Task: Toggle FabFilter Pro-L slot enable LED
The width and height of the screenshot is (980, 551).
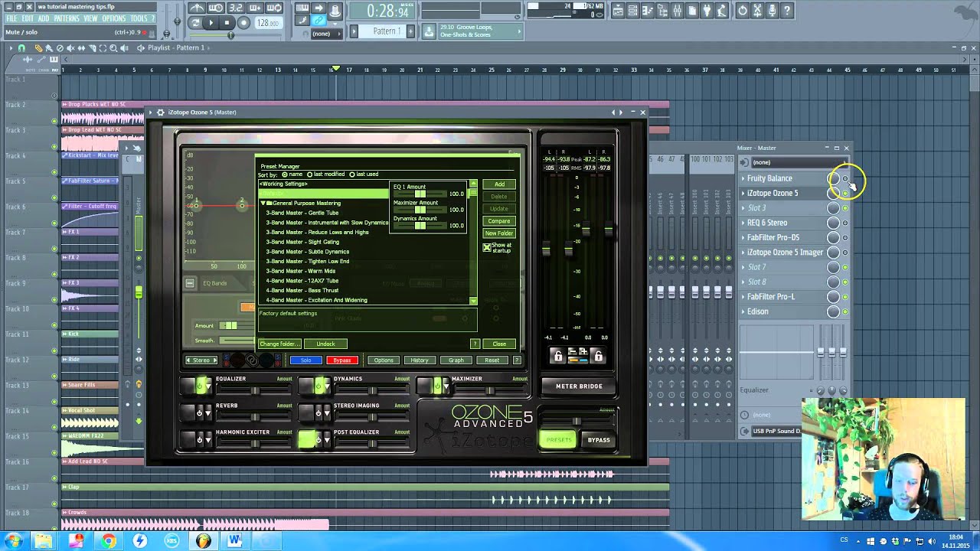Action: point(845,297)
